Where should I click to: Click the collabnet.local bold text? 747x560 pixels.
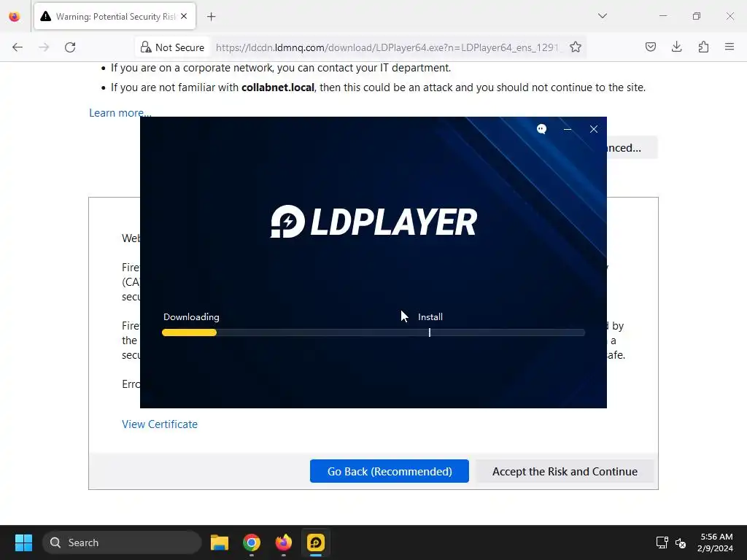(278, 87)
